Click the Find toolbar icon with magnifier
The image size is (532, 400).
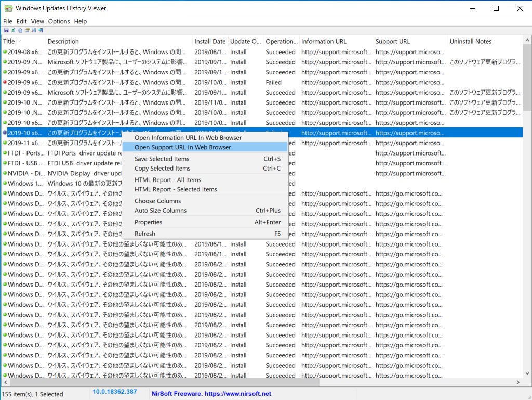tap(34, 30)
